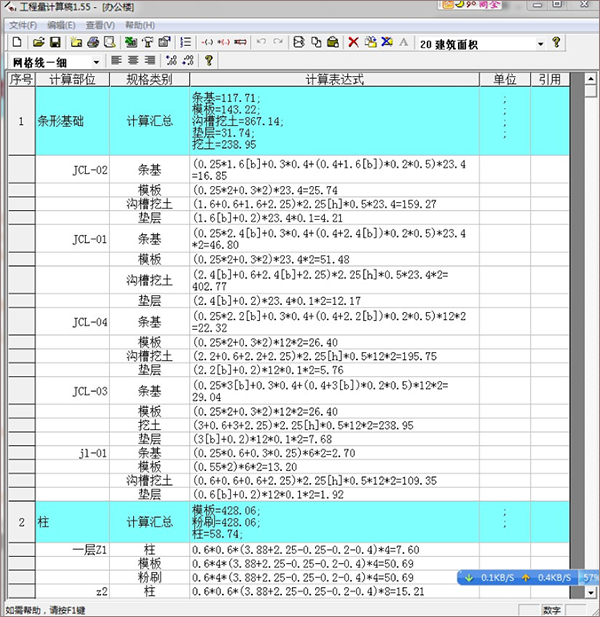Image resolution: width=600 pixels, height=617 pixels.
Task: Click the expression ending in =195.75
Action: 334,356
